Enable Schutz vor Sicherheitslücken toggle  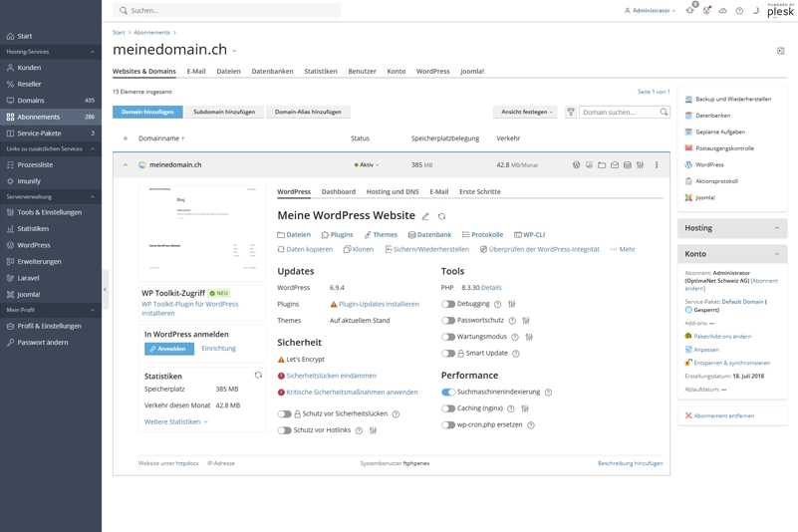coord(284,413)
